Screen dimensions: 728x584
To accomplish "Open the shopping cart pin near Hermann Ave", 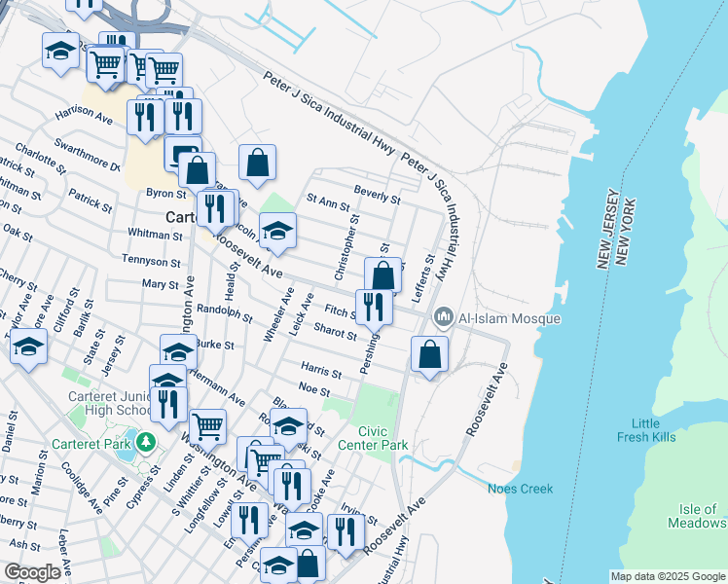I will point(207,426).
